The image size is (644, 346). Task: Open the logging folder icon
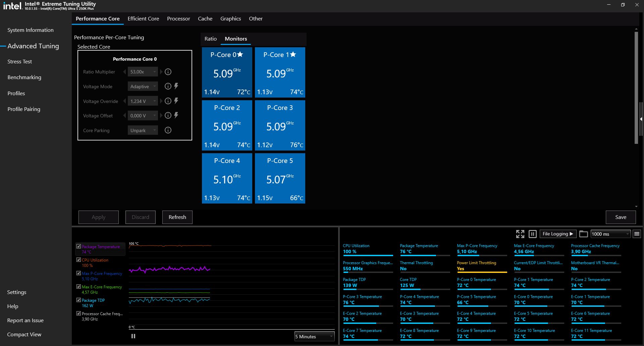(x=583, y=234)
